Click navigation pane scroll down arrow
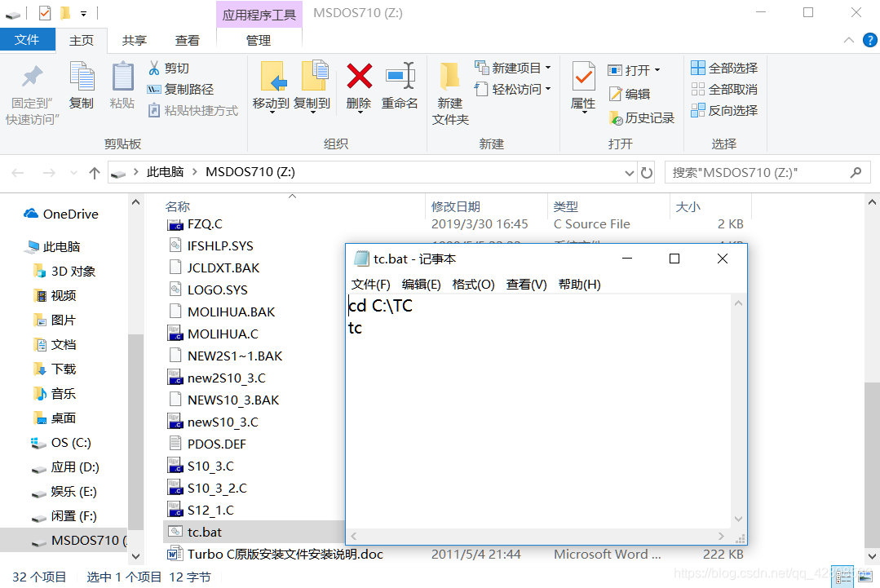The width and height of the screenshot is (880, 588). tap(136, 556)
